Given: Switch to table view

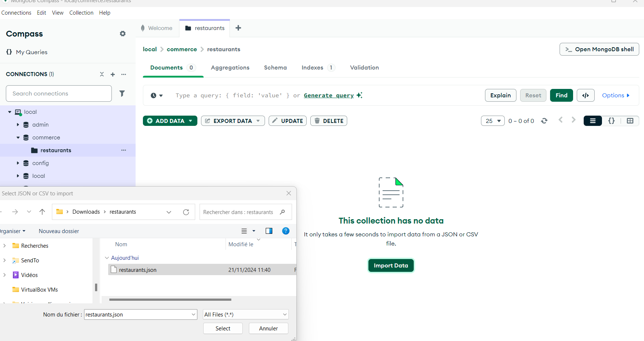Looking at the screenshot, I should click(630, 121).
